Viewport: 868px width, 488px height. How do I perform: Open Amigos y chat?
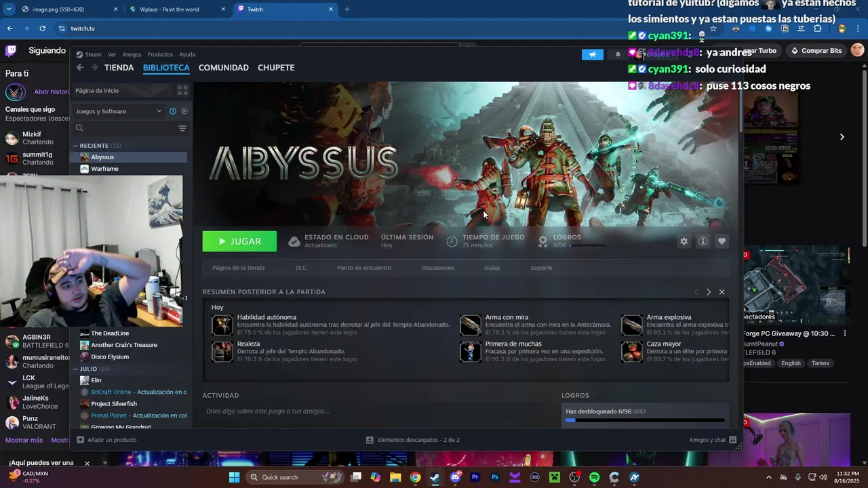tap(713, 440)
